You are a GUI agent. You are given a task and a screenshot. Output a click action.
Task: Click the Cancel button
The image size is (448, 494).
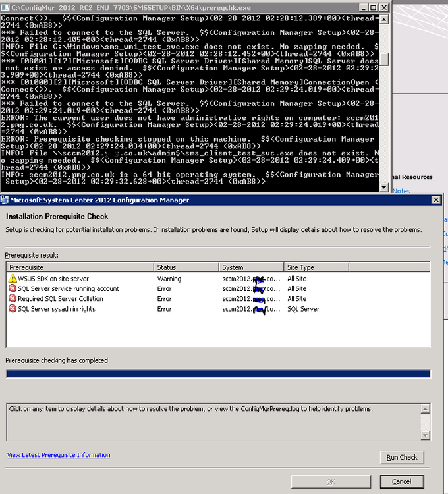[402, 481]
